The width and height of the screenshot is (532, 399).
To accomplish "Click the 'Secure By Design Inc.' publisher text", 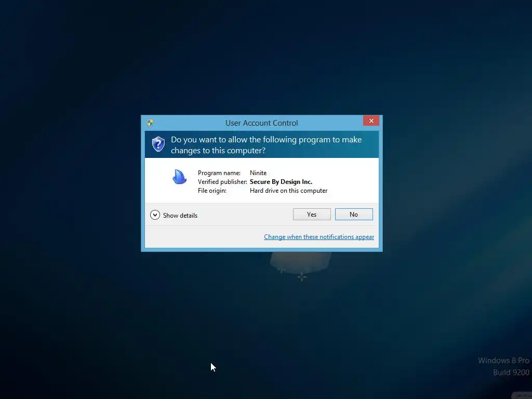I will [281, 182].
